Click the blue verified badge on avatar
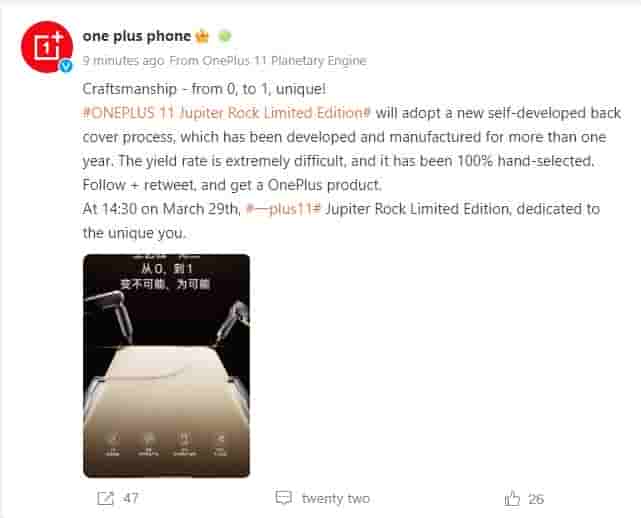The height and width of the screenshot is (518, 641). [x=66, y=65]
